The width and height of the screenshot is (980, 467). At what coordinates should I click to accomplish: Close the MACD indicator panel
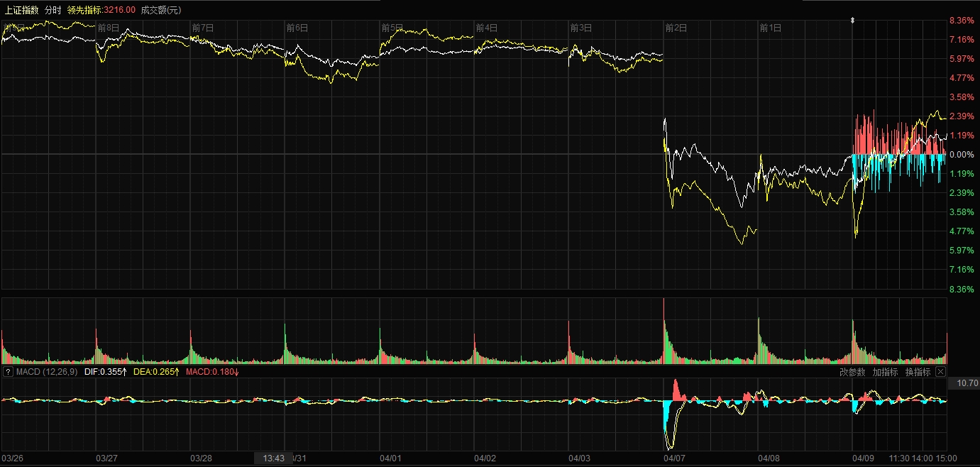940,372
